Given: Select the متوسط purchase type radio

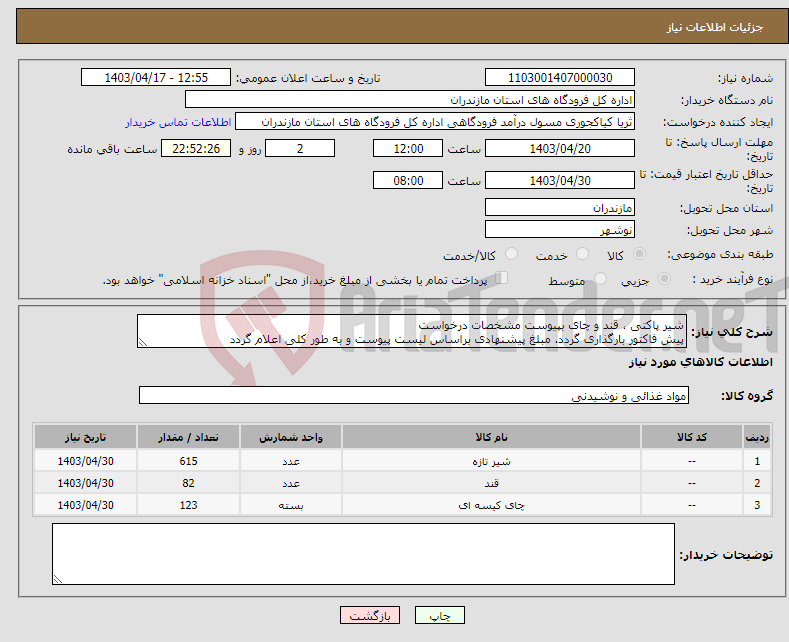Looking at the screenshot, I should click(600, 279).
